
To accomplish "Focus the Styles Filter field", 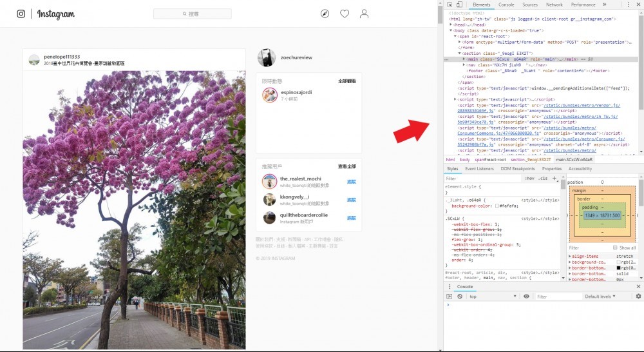I will point(484,179).
